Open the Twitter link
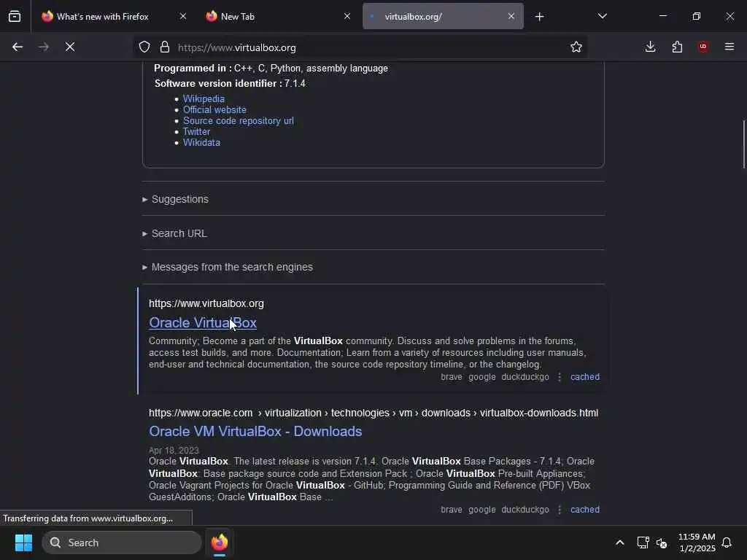 (x=196, y=131)
